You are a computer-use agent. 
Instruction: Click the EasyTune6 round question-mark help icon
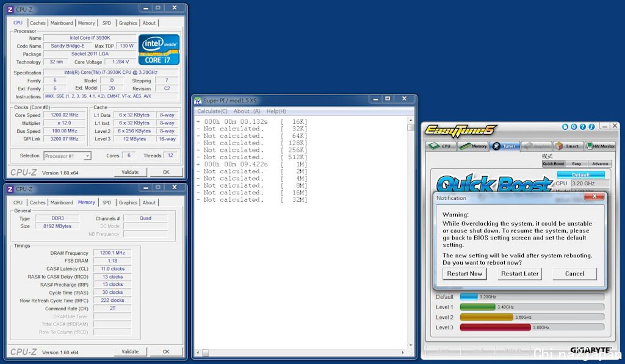pyautogui.click(x=583, y=127)
